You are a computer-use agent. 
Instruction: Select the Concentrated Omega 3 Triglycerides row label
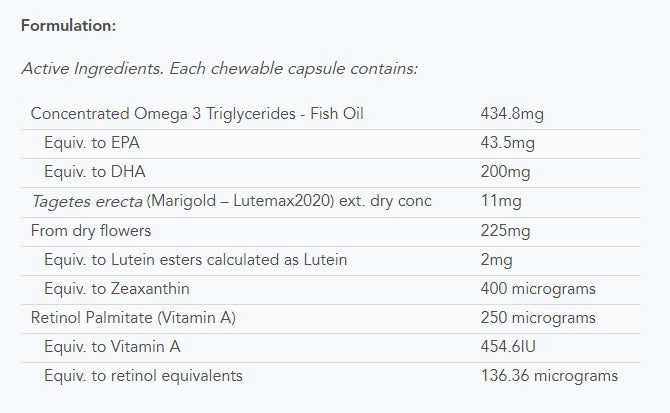tap(197, 114)
